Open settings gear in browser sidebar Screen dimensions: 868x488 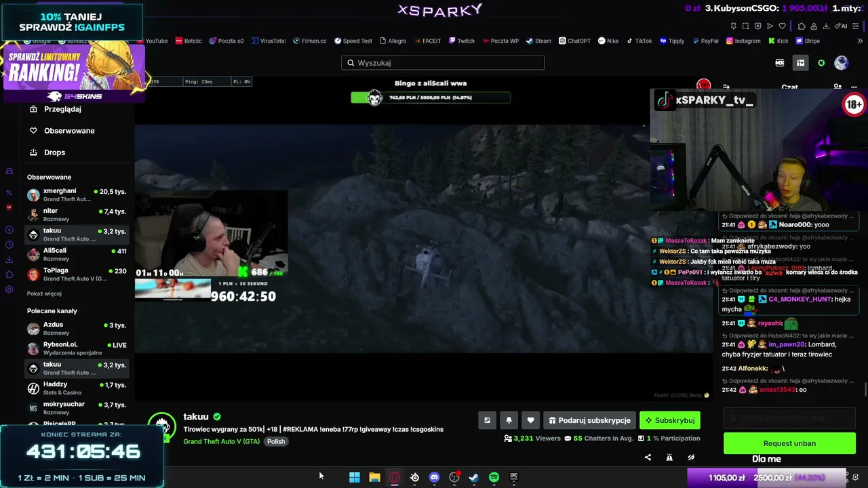(x=9, y=290)
